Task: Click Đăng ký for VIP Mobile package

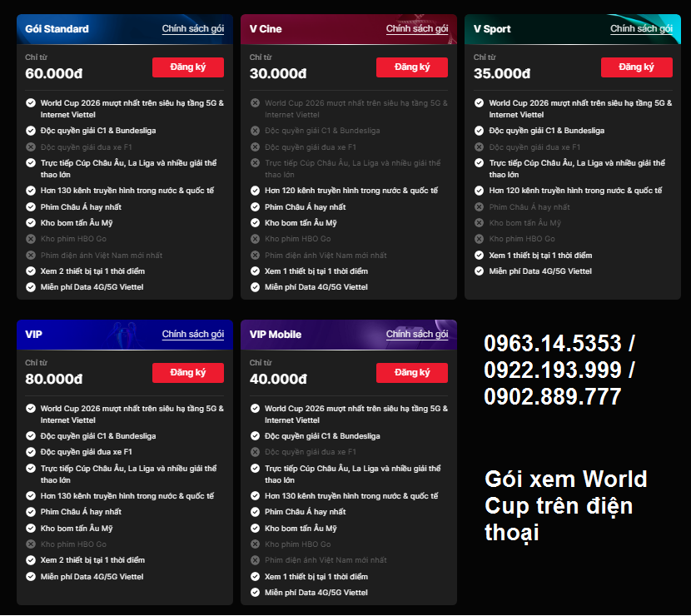Action: pos(412,373)
